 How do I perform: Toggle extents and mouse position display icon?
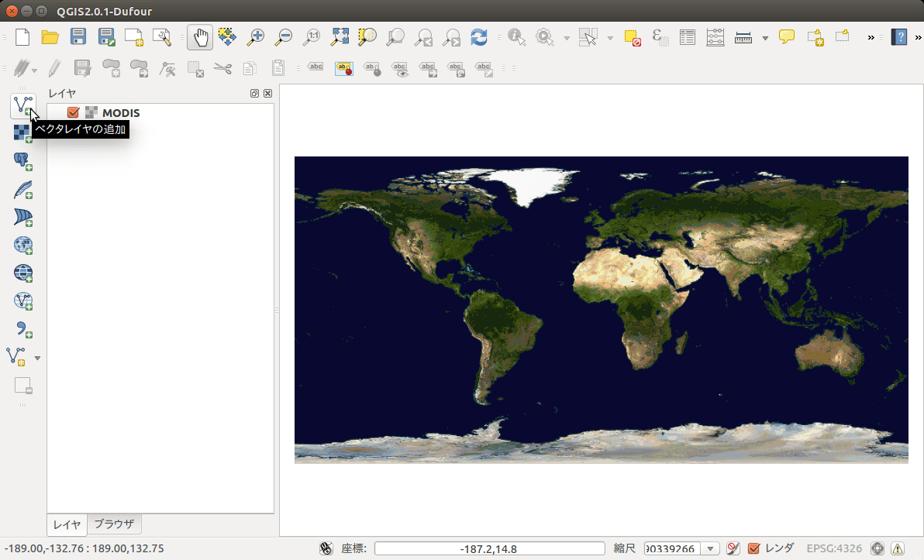click(326, 548)
